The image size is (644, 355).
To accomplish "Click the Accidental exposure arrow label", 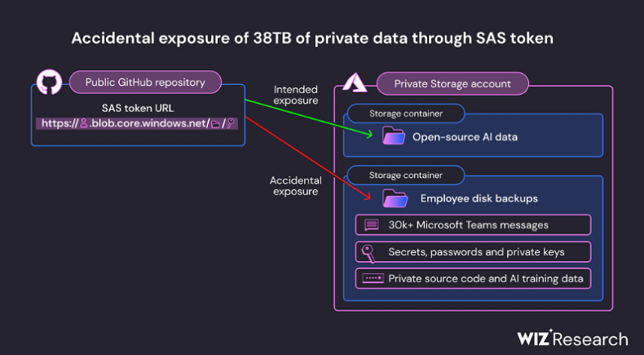I will [295, 185].
